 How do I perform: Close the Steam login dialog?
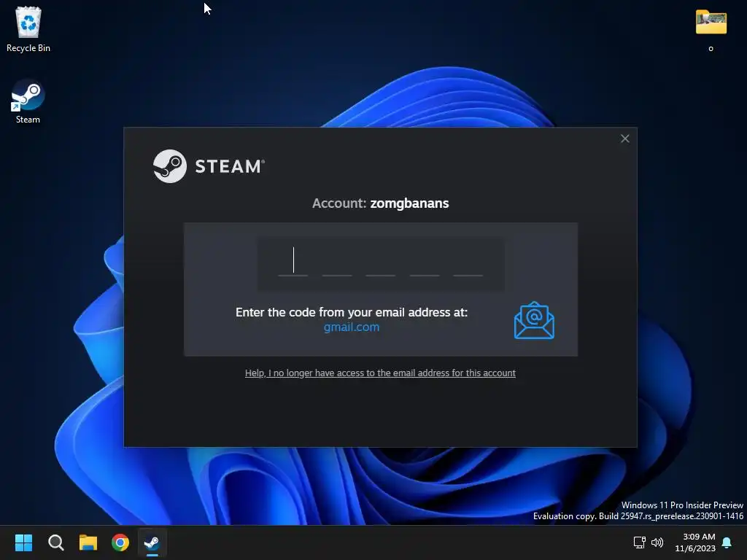(625, 139)
